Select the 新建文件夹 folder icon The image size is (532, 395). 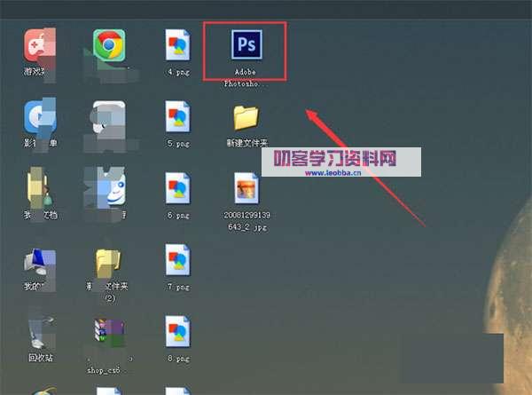tap(246, 118)
